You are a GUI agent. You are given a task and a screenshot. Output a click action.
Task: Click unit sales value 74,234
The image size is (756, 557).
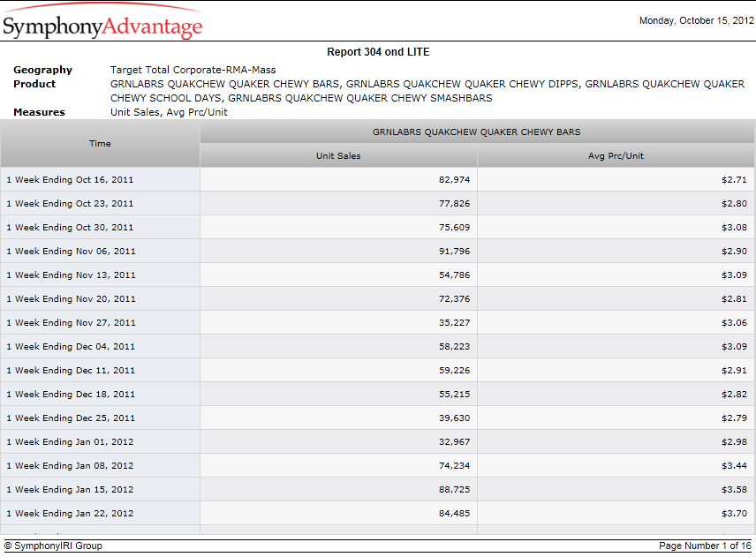coord(454,466)
